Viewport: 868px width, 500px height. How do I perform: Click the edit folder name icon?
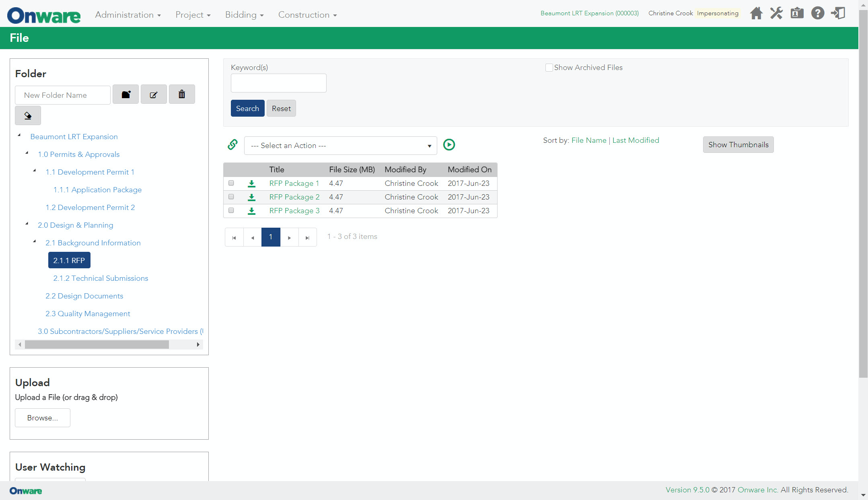(154, 95)
